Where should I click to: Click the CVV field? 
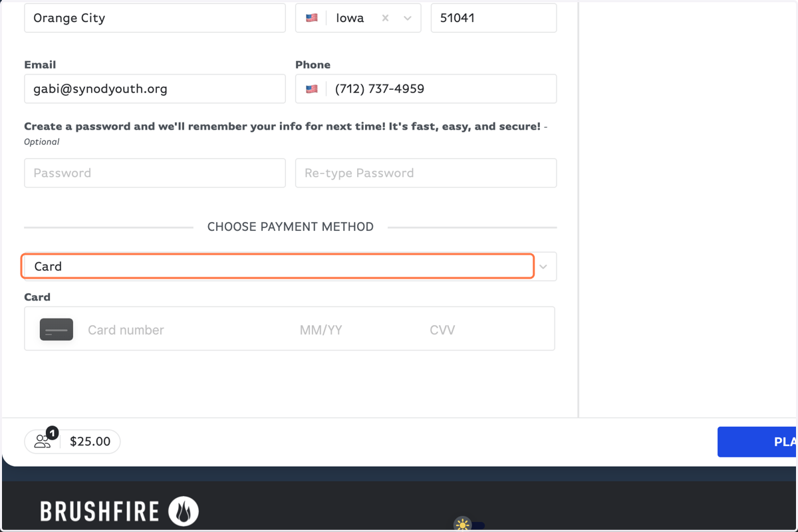(442, 330)
